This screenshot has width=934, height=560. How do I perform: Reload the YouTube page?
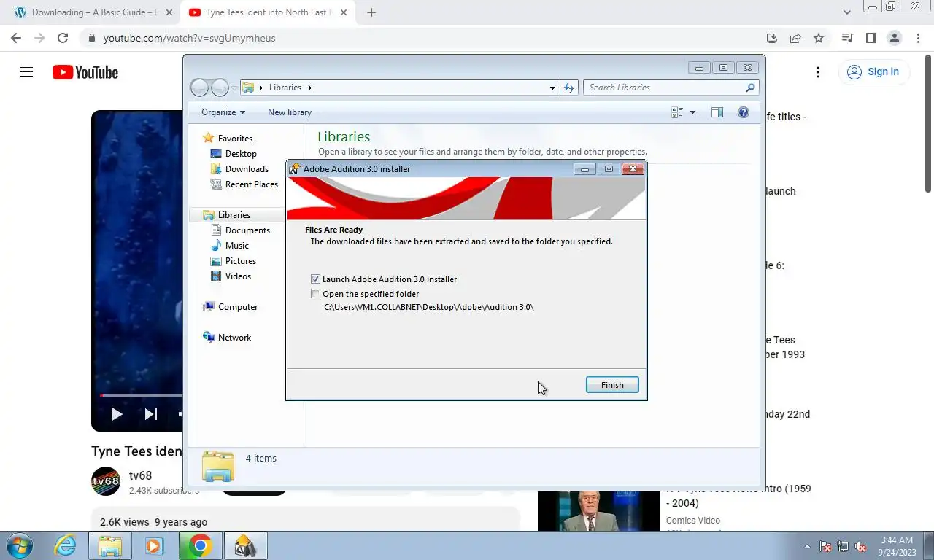[x=63, y=38]
